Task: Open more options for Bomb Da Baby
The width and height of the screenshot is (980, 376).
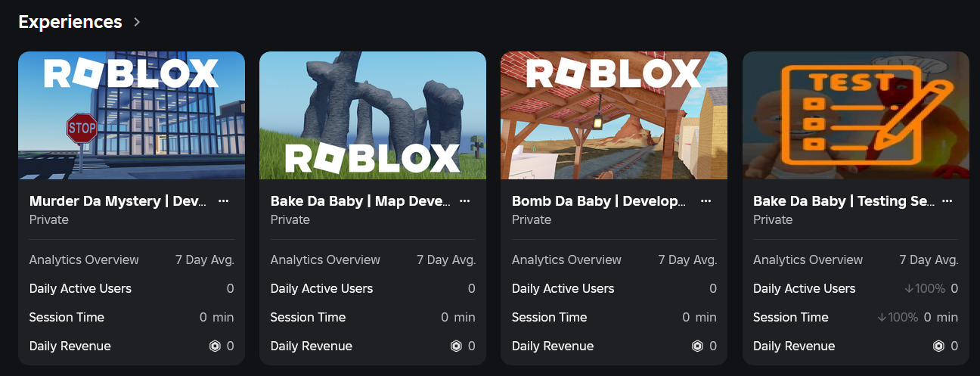Action: 706,201
